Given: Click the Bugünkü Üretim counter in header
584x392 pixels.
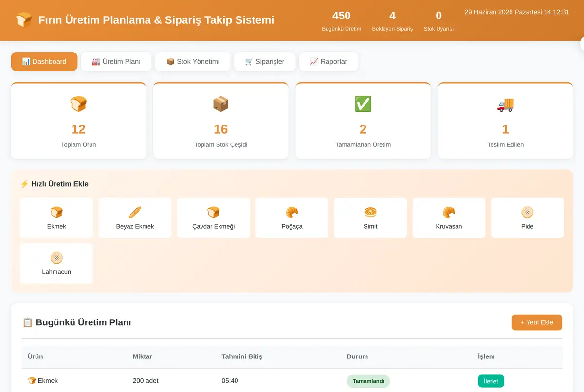Looking at the screenshot, I should [x=342, y=21].
